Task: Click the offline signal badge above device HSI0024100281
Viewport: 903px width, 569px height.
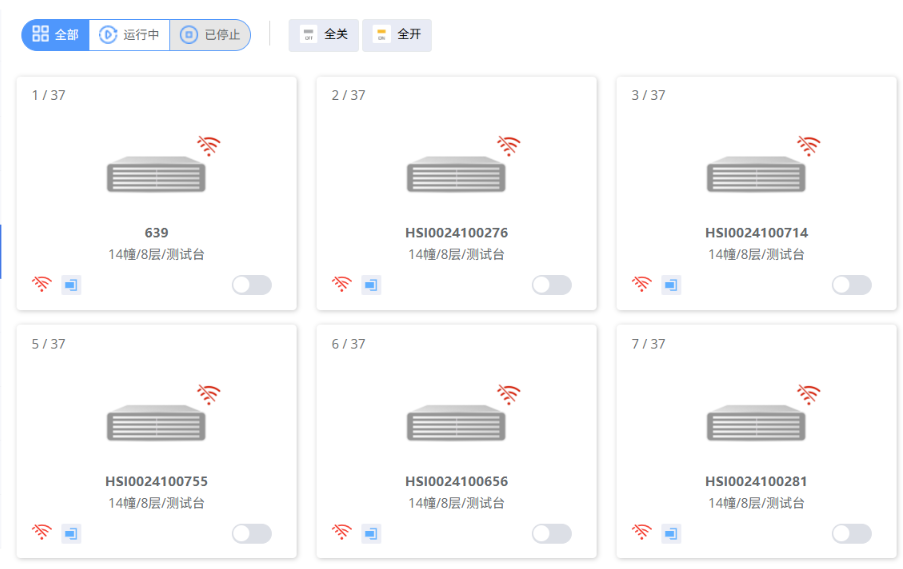Action: (x=808, y=395)
